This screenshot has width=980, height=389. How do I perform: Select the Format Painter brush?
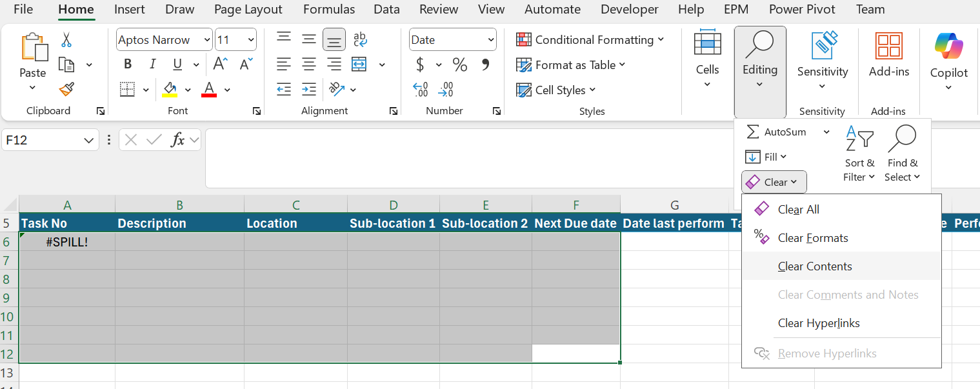[66, 89]
